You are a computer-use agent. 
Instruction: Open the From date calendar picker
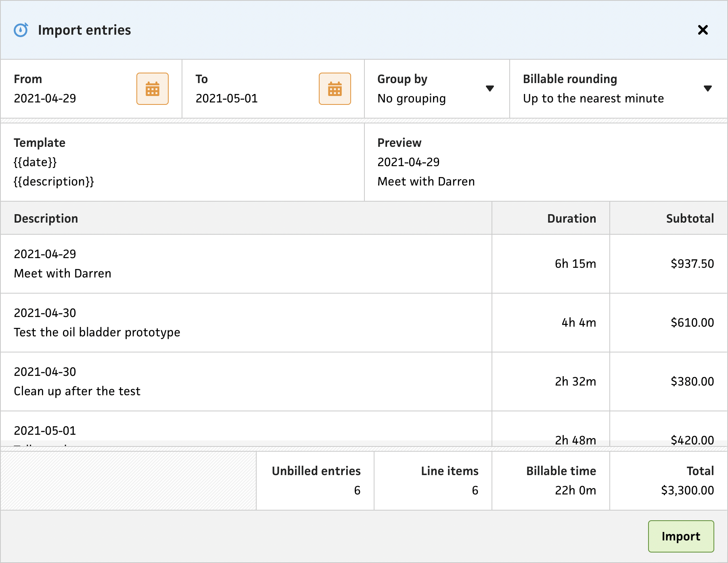click(152, 89)
